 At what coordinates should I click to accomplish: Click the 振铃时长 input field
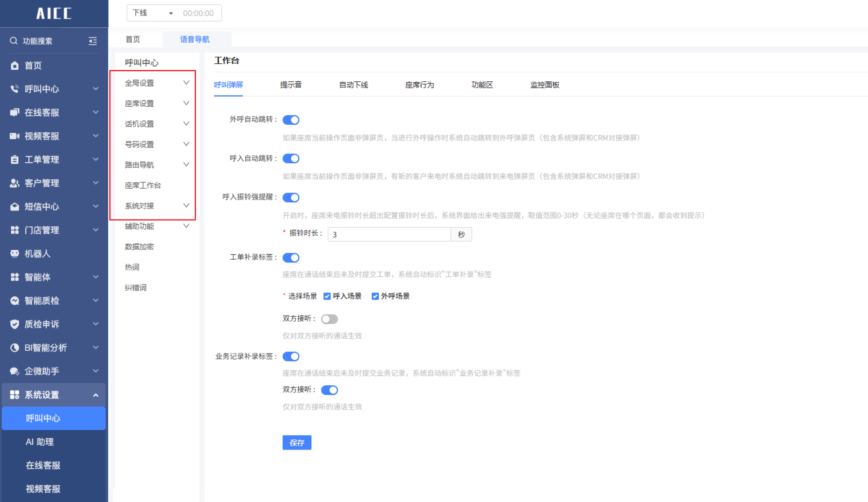(389, 234)
